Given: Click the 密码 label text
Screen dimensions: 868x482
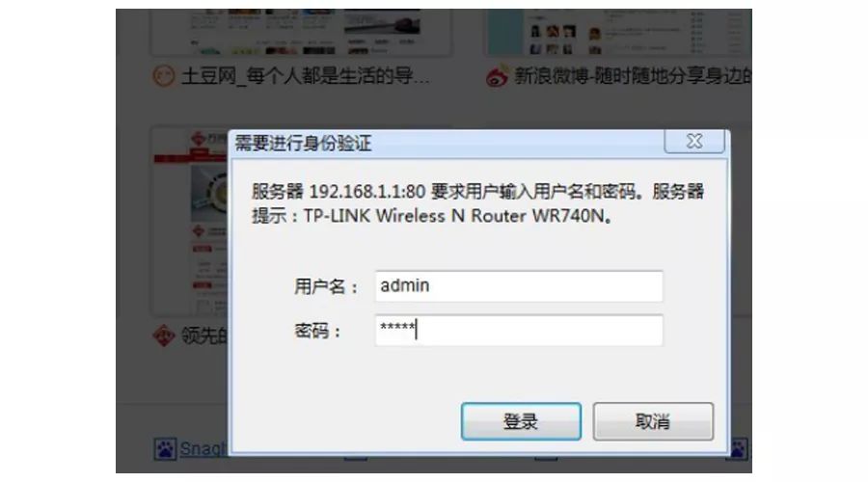Looking at the screenshot, I should tap(317, 331).
